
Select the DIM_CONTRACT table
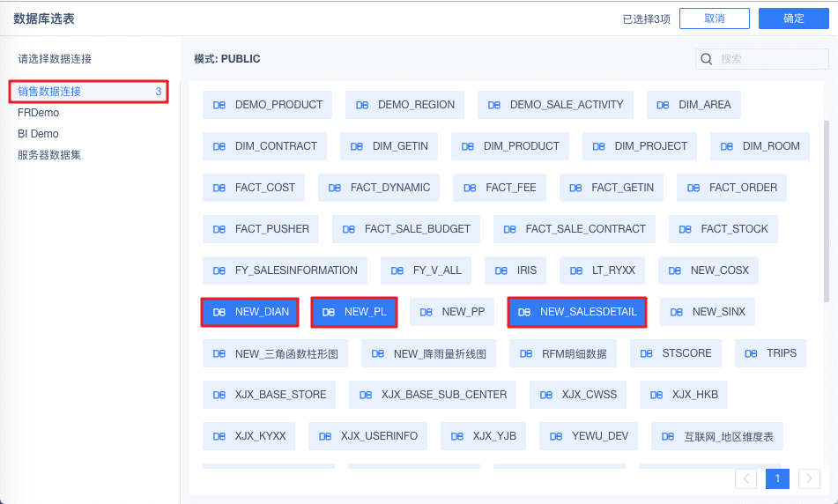point(264,146)
